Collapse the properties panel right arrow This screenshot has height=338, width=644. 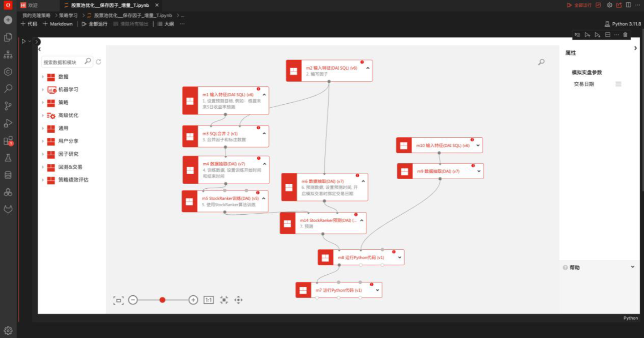(635, 48)
